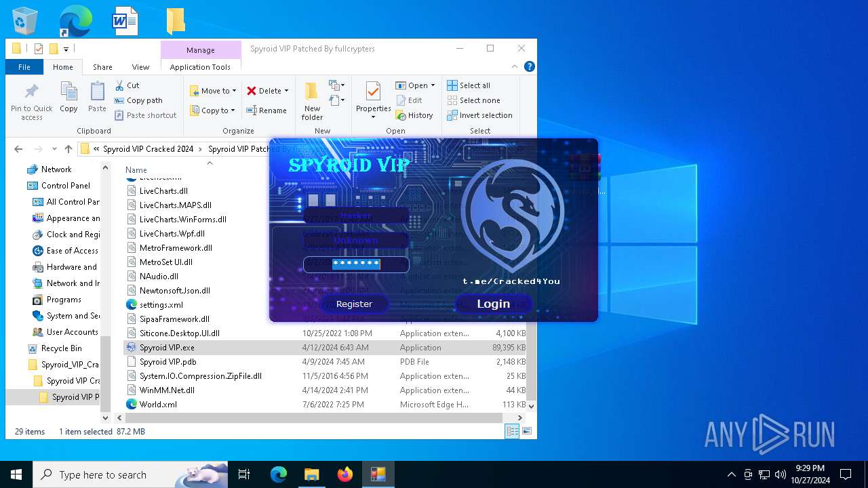This screenshot has height=488, width=868.
Task: Open the New item dropdown icon
Action: pos(336,85)
